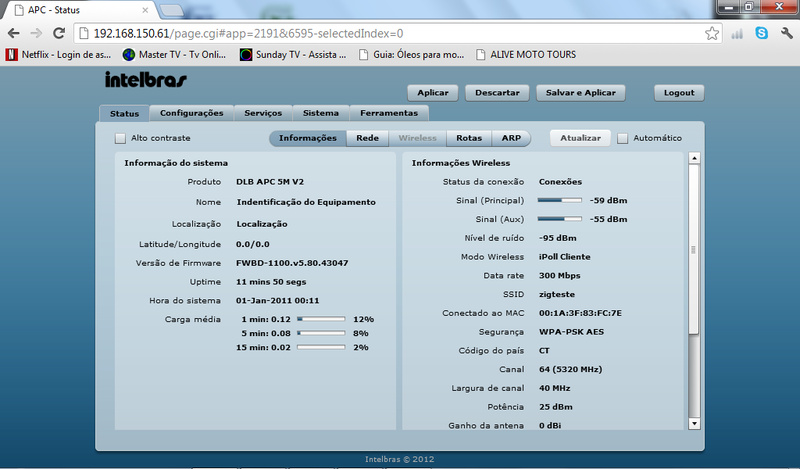Select ARP sub-tab

click(x=511, y=138)
